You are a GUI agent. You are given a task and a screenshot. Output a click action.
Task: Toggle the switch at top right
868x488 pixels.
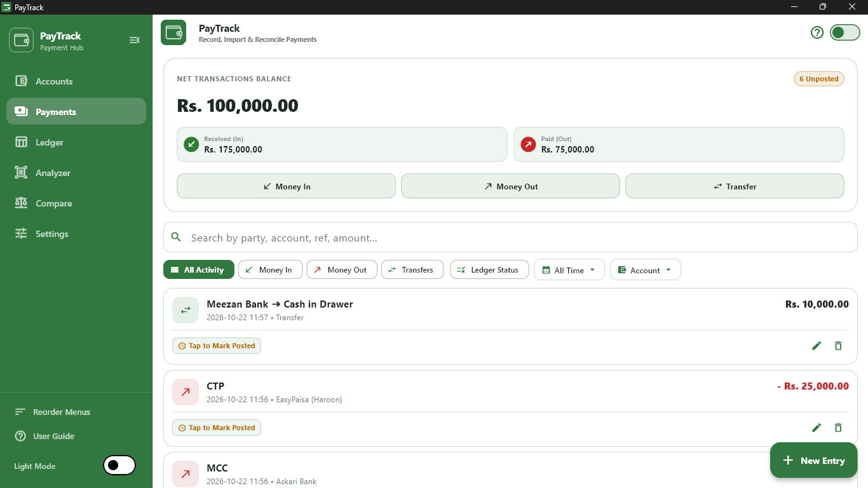click(x=845, y=32)
